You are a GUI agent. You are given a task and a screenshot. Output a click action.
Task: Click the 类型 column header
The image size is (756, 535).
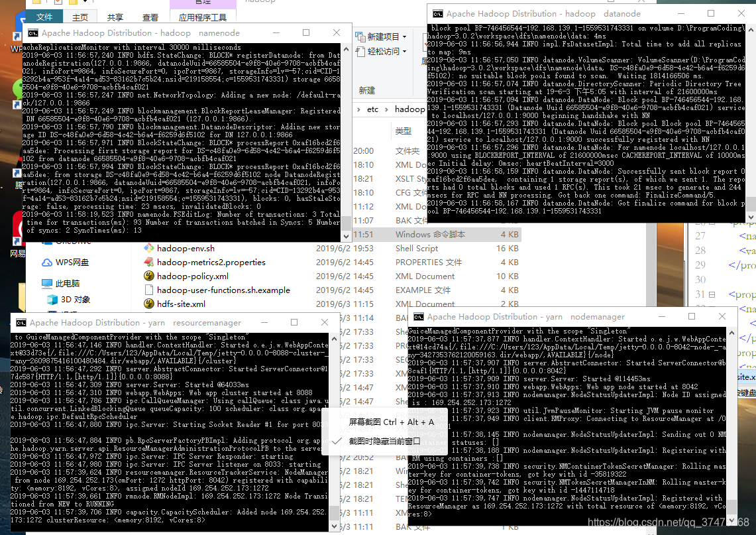click(x=404, y=131)
